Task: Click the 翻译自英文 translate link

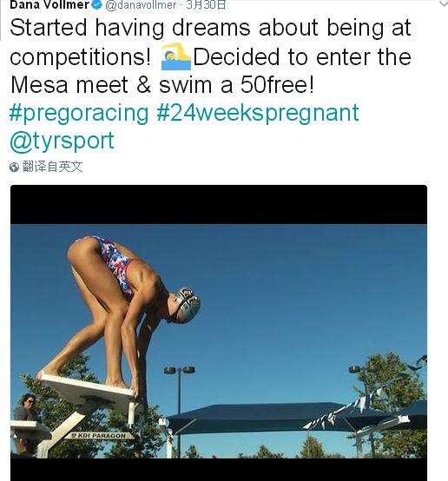Action: tap(52, 167)
